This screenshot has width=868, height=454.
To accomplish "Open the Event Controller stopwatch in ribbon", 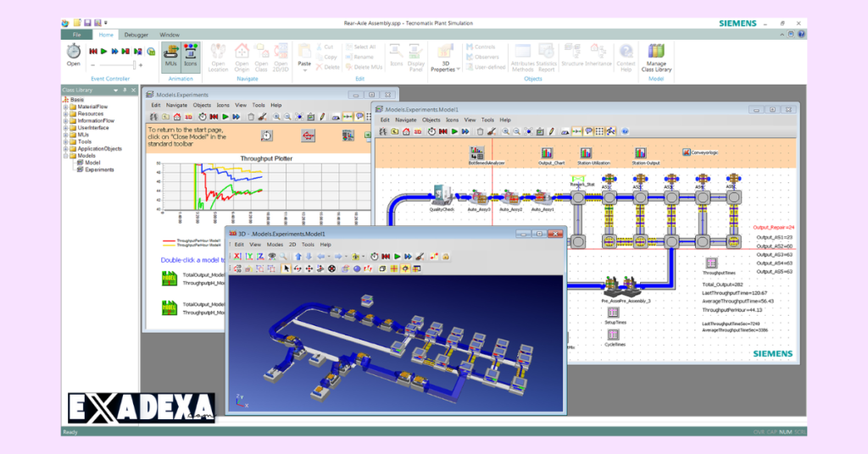I will (x=74, y=55).
